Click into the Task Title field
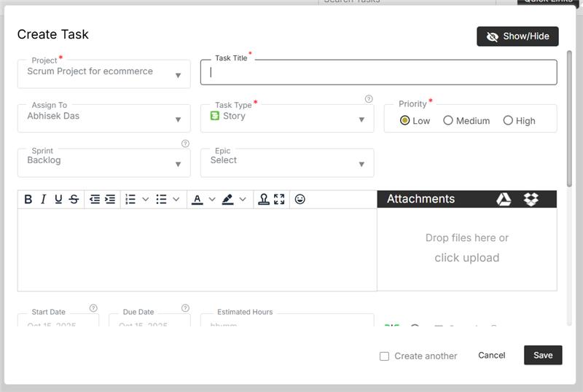The width and height of the screenshot is (583, 392). [379, 72]
